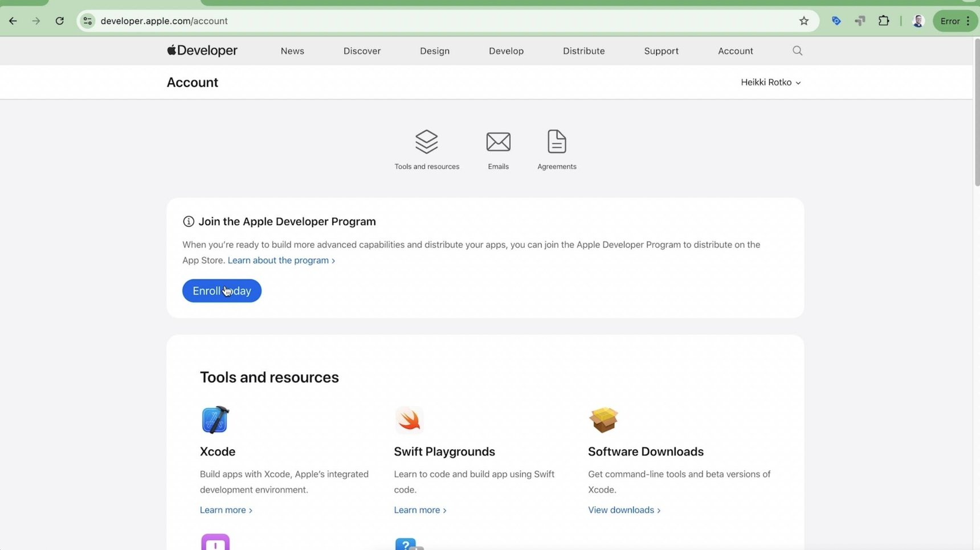The height and width of the screenshot is (550, 980).
Task: Reload the current page
Action: (x=60, y=21)
